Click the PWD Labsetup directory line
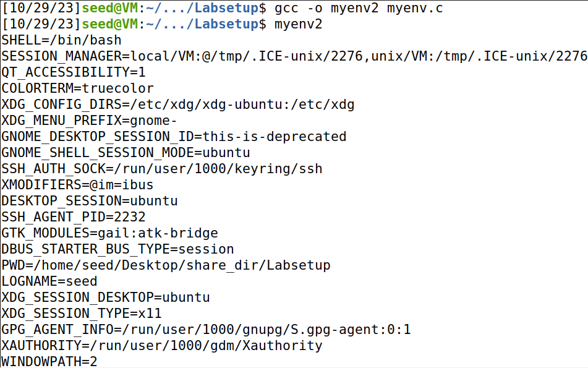The image size is (588, 368). [166, 265]
